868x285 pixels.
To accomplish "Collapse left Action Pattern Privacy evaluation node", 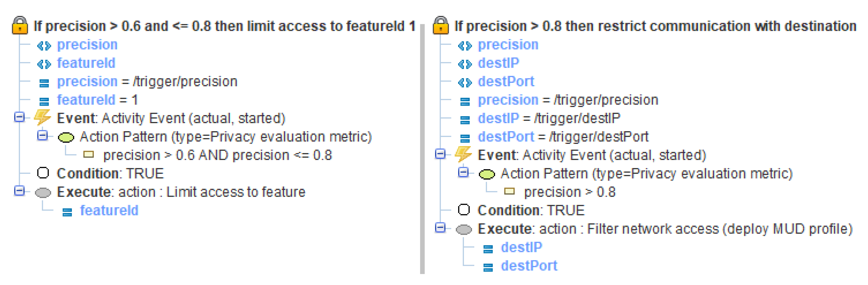I will (42, 136).
